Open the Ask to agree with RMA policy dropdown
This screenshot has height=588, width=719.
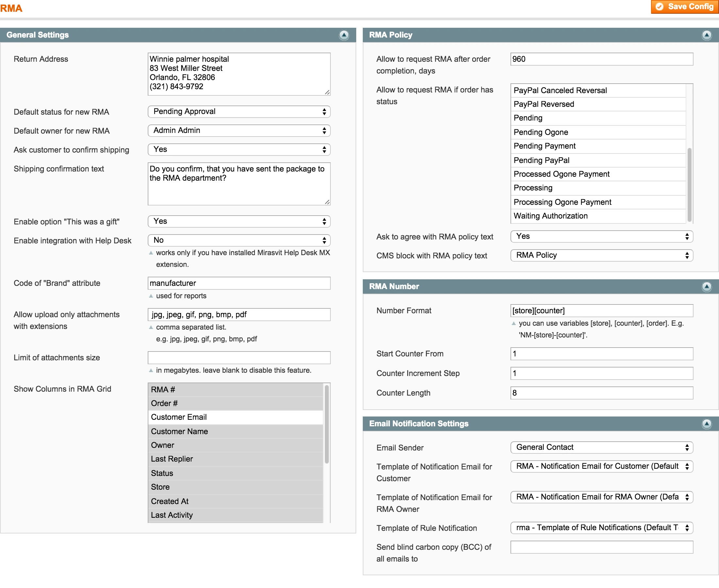click(x=601, y=237)
